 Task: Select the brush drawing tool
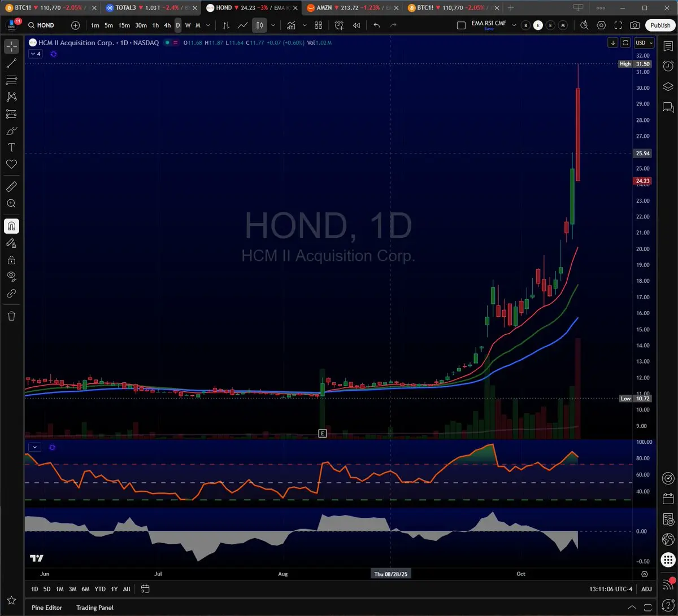(x=11, y=131)
